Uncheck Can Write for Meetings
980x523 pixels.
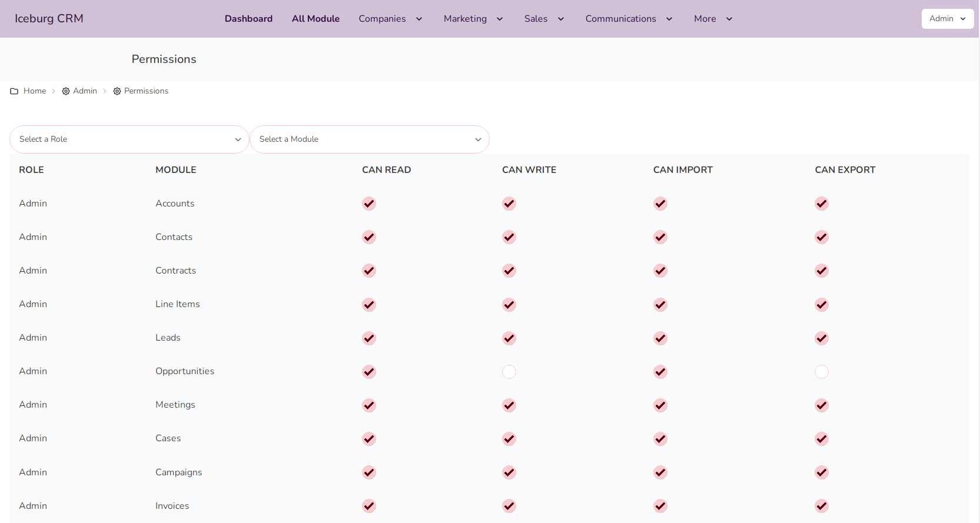pyautogui.click(x=509, y=405)
